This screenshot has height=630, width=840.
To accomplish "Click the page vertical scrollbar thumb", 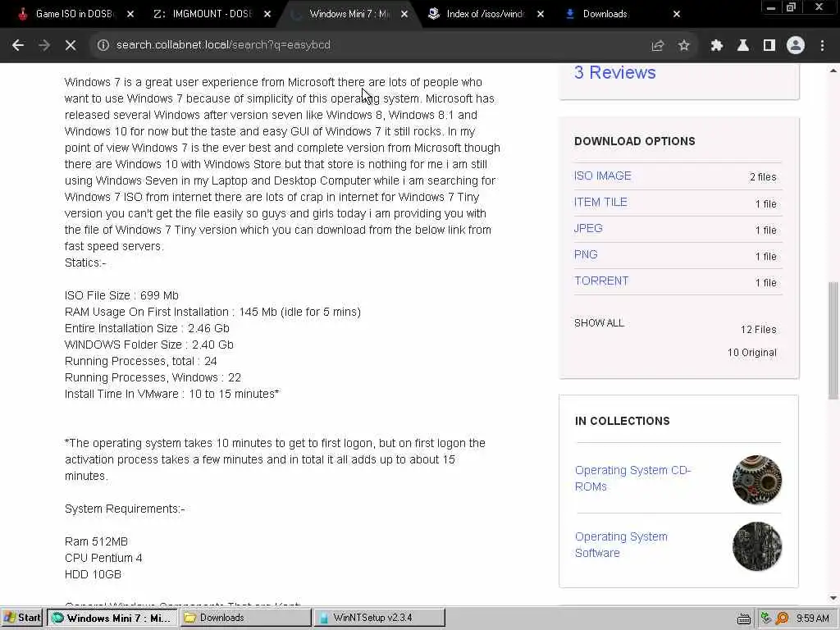I will pyautogui.click(x=833, y=340).
